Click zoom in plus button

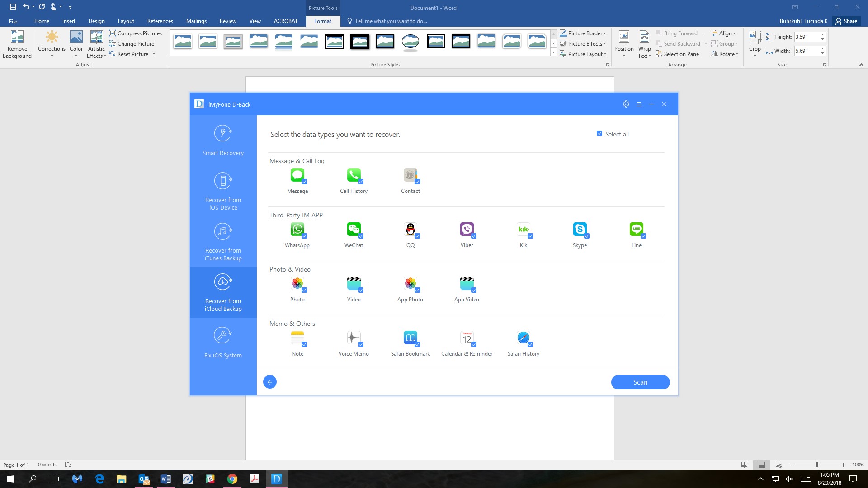(843, 465)
